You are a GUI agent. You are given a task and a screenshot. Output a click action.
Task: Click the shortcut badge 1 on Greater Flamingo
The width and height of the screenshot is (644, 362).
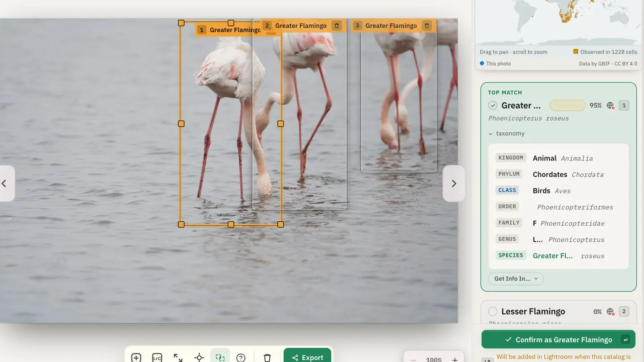624,105
